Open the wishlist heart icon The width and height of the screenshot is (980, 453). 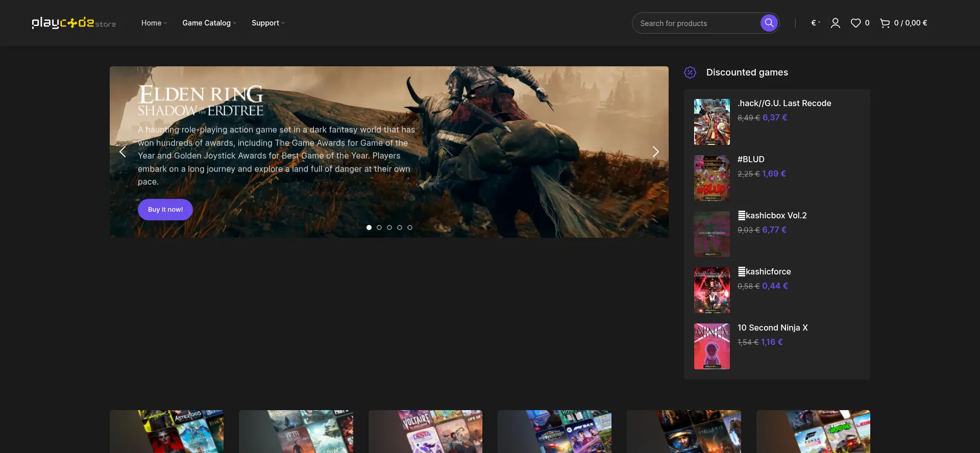click(x=855, y=23)
